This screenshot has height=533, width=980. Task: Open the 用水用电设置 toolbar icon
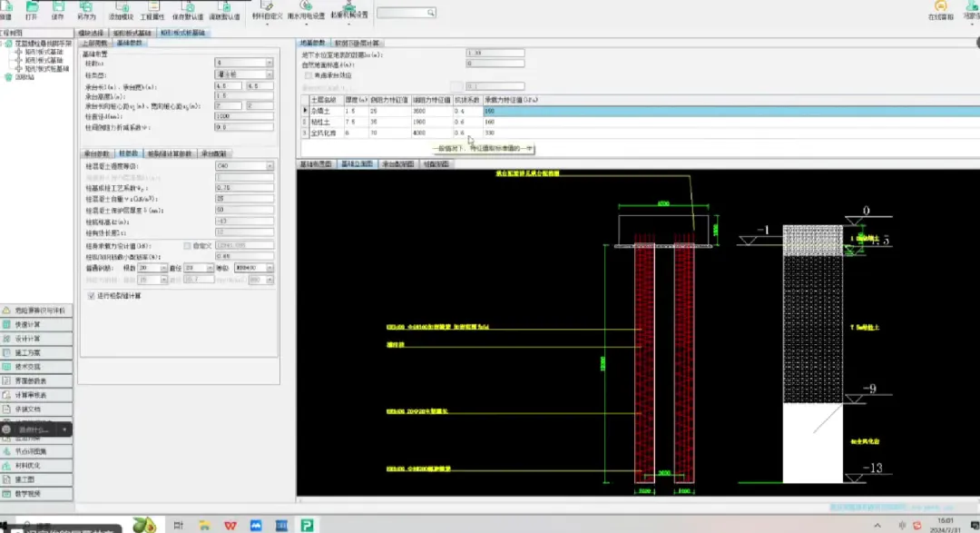[x=307, y=10]
